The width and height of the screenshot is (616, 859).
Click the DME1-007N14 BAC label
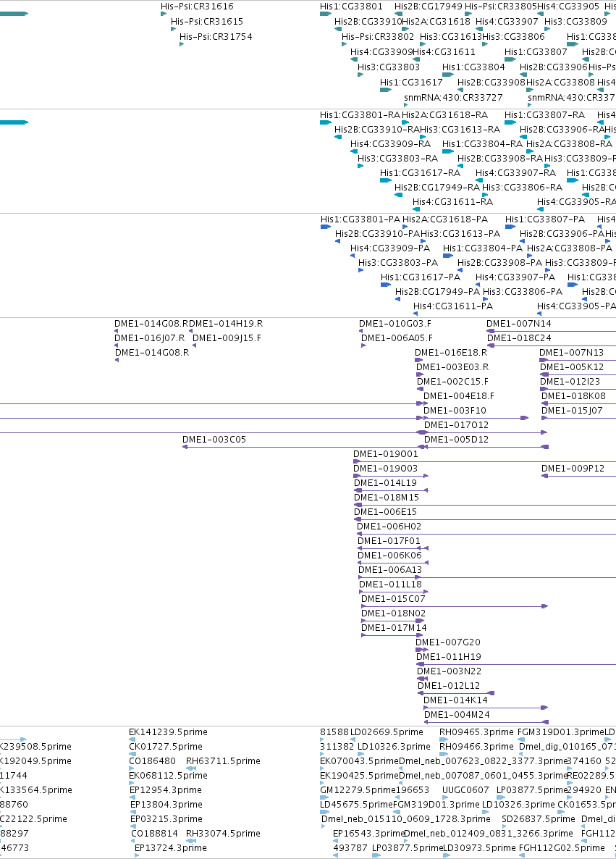pos(519,324)
